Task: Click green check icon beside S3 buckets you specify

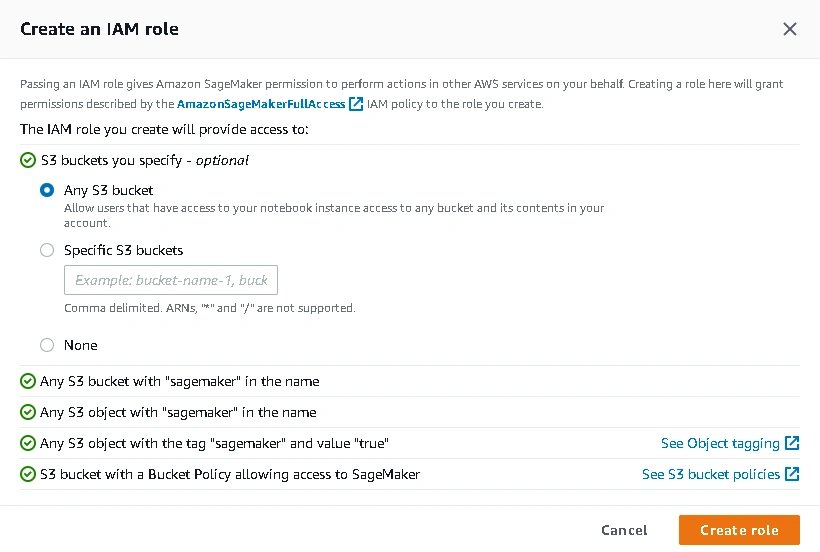Action: pyautogui.click(x=28, y=160)
